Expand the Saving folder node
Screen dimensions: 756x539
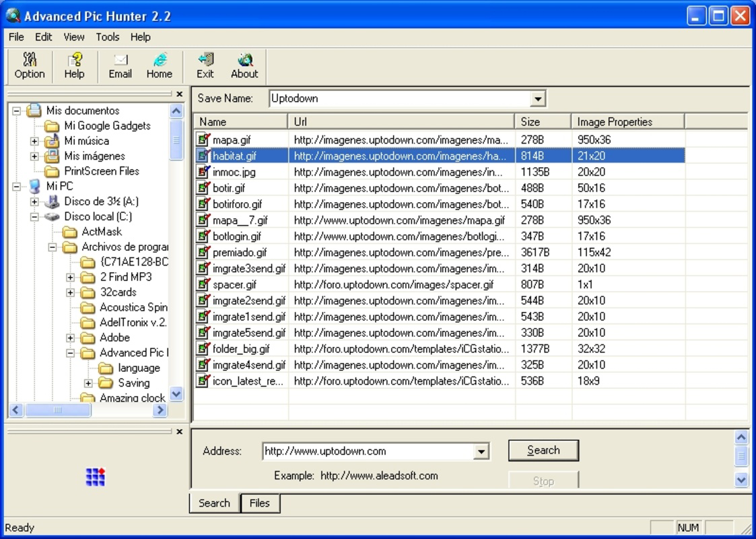pyautogui.click(x=88, y=383)
